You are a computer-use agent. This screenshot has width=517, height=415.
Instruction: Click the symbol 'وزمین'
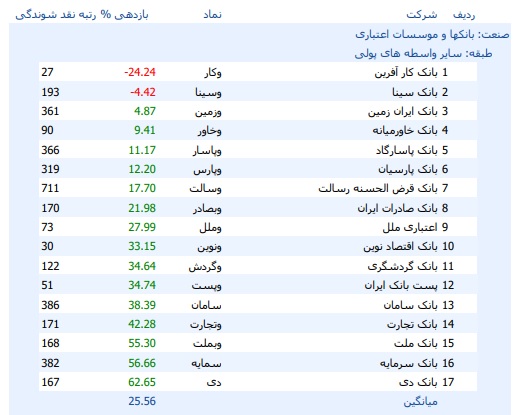[208, 112]
